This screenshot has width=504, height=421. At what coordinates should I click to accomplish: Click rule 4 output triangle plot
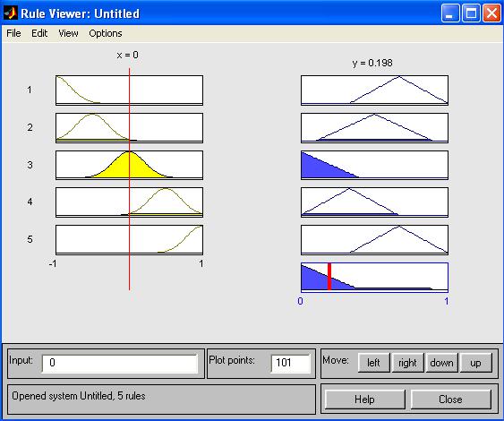pos(374,202)
